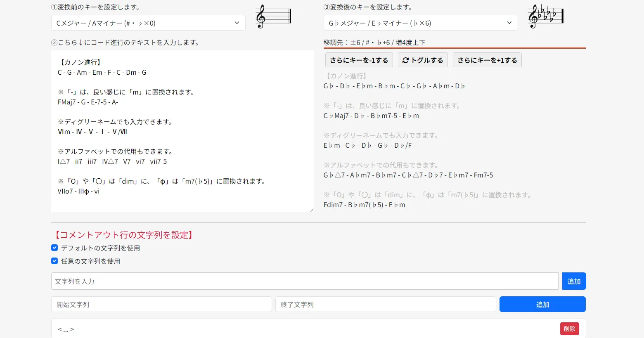Viewport: 644px width, 338px height.
Task: Click the 【コメントアウト行の文字列を設定】 heading
Action: [x=124, y=235]
